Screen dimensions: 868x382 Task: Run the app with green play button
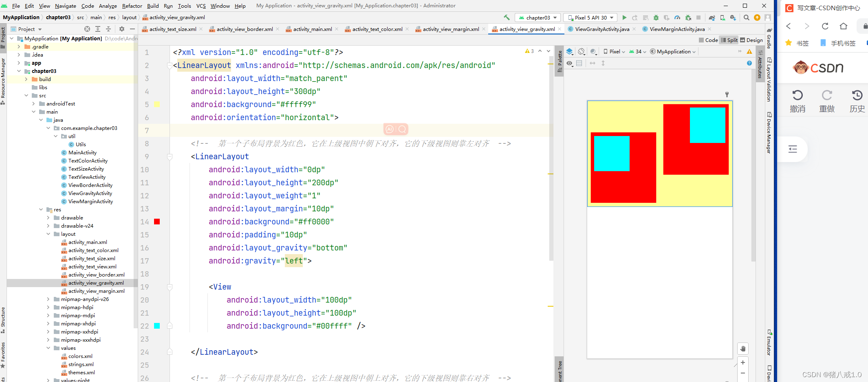(624, 18)
